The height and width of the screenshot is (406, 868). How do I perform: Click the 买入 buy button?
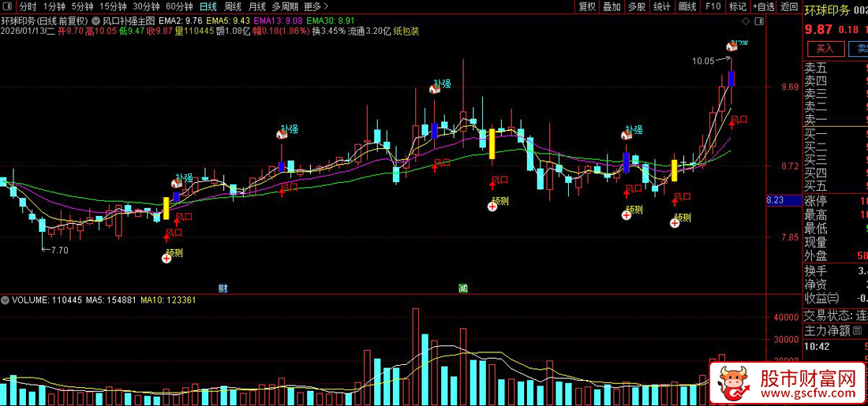(x=825, y=49)
